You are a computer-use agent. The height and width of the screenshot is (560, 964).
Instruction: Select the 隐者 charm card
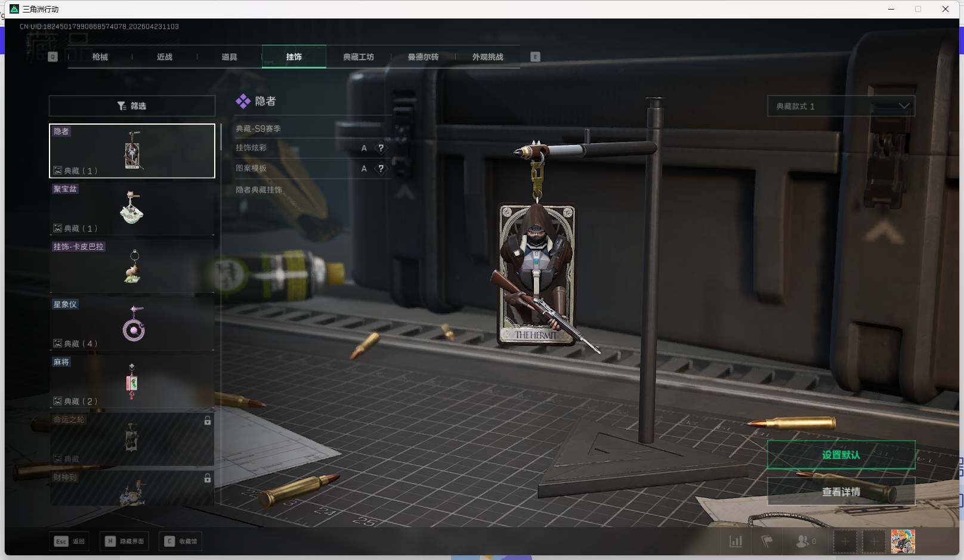tap(132, 151)
